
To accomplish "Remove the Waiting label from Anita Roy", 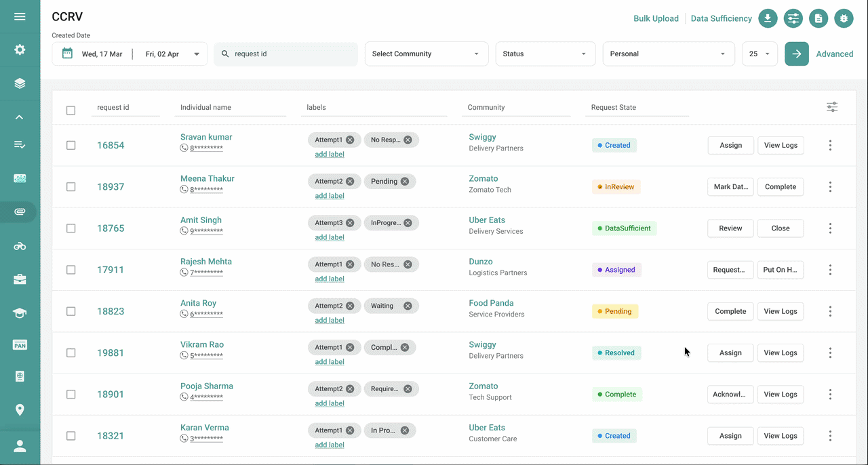I will pyautogui.click(x=408, y=306).
